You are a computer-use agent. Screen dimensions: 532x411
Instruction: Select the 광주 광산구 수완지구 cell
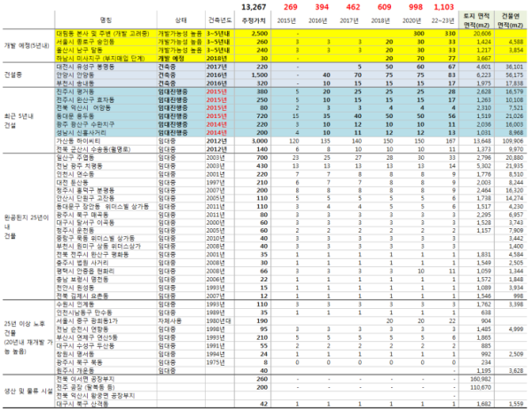[85, 124]
